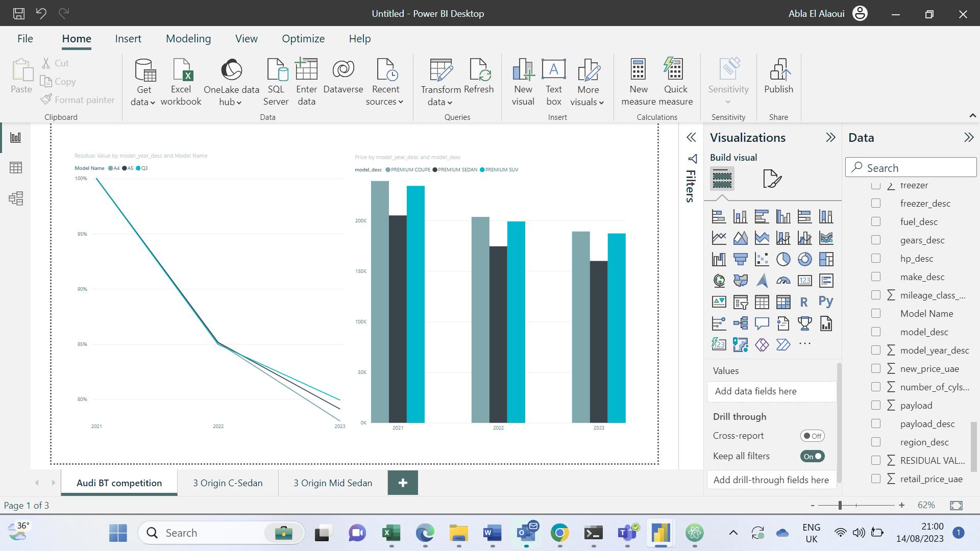Open the Modeling ribbon tab
The height and width of the screenshot is (551, 980).
coord(188,39)
